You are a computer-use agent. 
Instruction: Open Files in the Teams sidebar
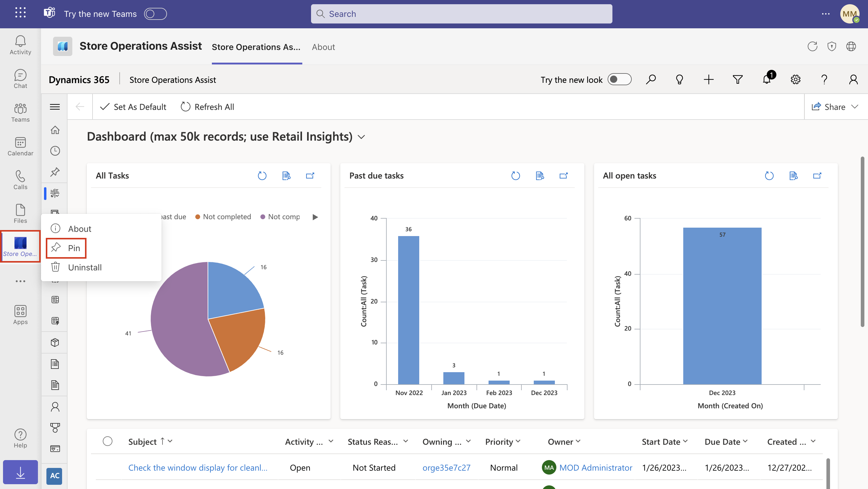click(x=20, y=213)
